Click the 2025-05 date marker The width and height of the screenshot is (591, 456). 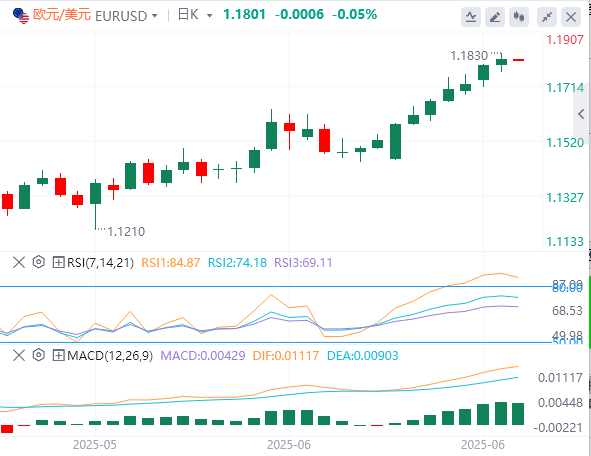(x=95, y=445)
